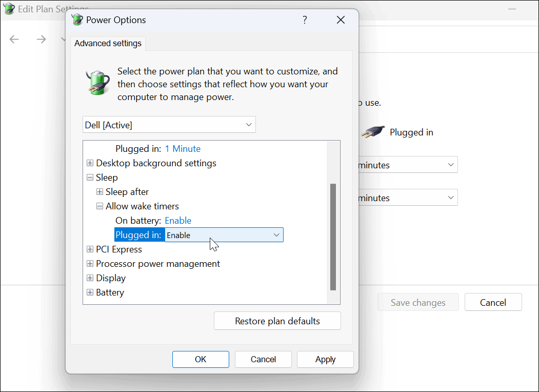
Task: Collapse the Allow wake timers node
Action: [100, 206]
